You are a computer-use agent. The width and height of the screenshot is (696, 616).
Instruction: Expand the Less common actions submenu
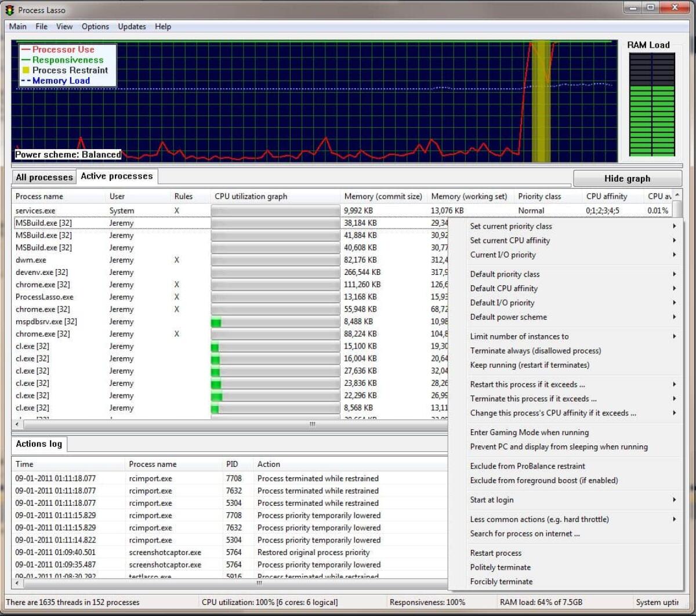point(539,519)
